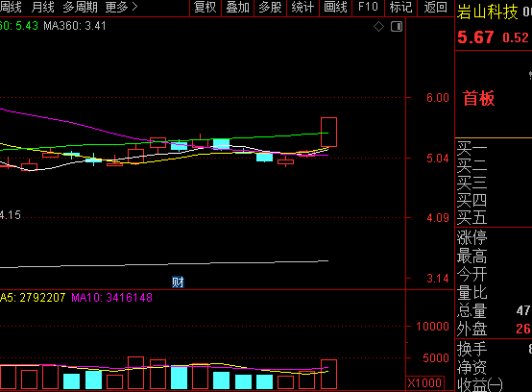Image resolution: width=532 pixels, height=392 pixels.
Task: Open the 复权 adjustment option
Action: [x=206, y=7]
